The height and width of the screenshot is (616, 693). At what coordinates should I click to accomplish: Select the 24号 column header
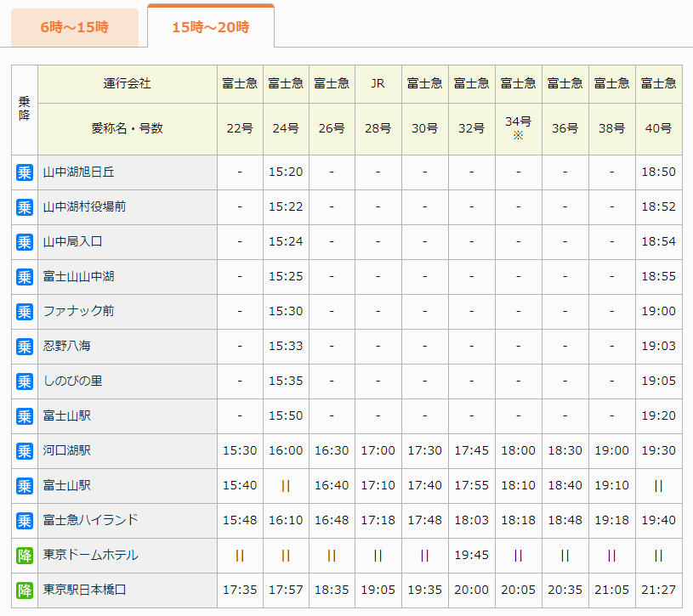coord(286,129)
